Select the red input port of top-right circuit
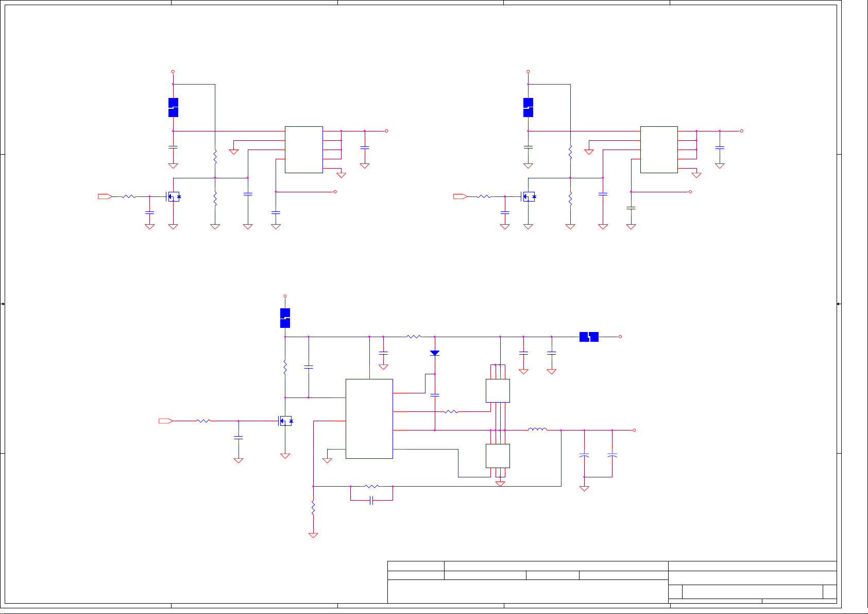This screenshot has width=868, height=614. coord(460,196)
